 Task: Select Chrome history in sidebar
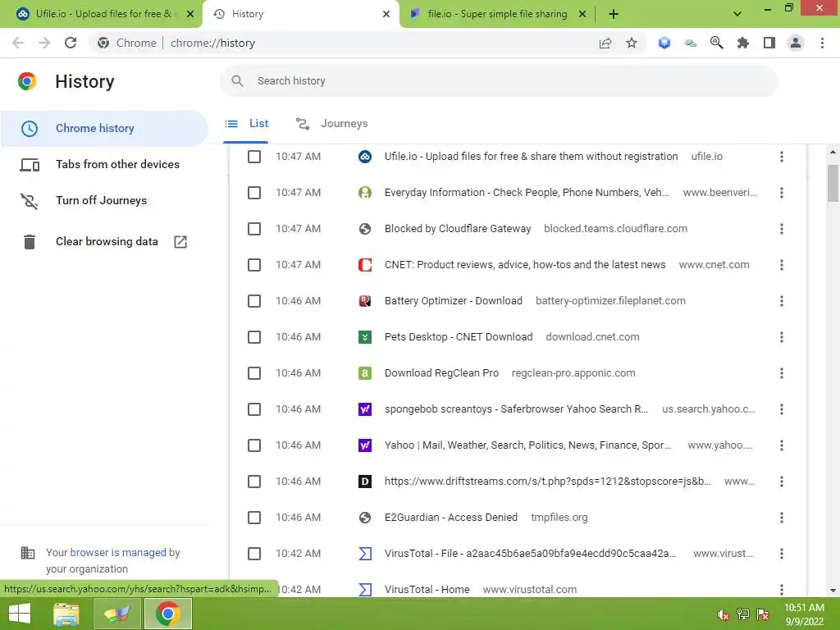coord(104,129)
